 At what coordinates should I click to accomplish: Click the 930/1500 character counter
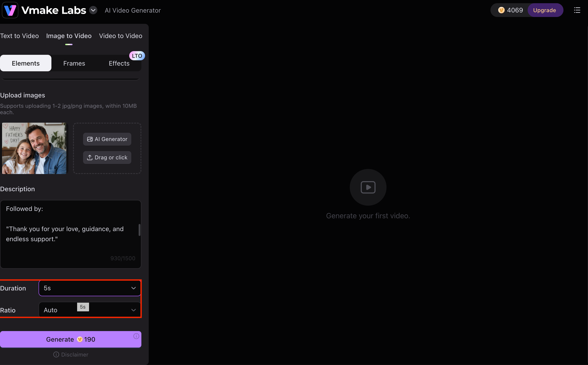tap(123, 258)
